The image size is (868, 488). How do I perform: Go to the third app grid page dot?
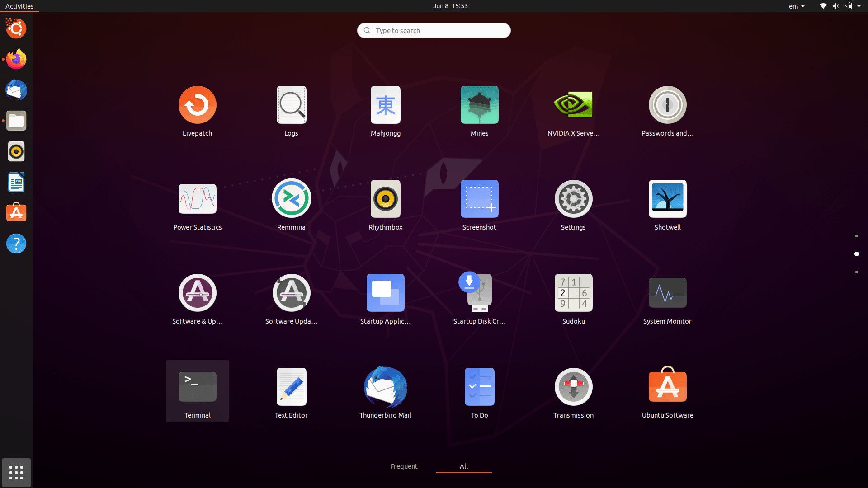pos(856,272)
